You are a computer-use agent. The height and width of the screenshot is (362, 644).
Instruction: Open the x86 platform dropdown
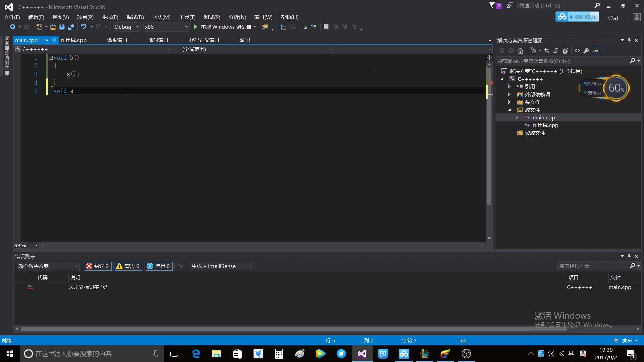[166, 27]
